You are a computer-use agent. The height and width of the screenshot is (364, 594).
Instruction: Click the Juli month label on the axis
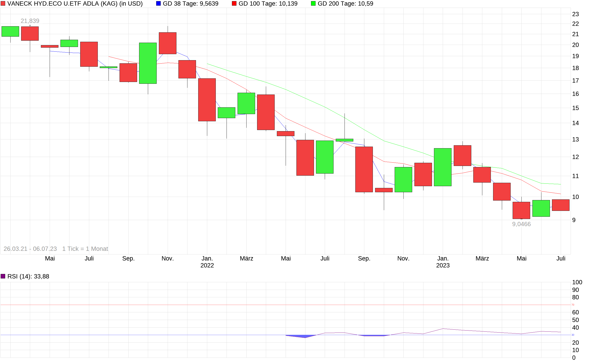click(x=89, y=258)
